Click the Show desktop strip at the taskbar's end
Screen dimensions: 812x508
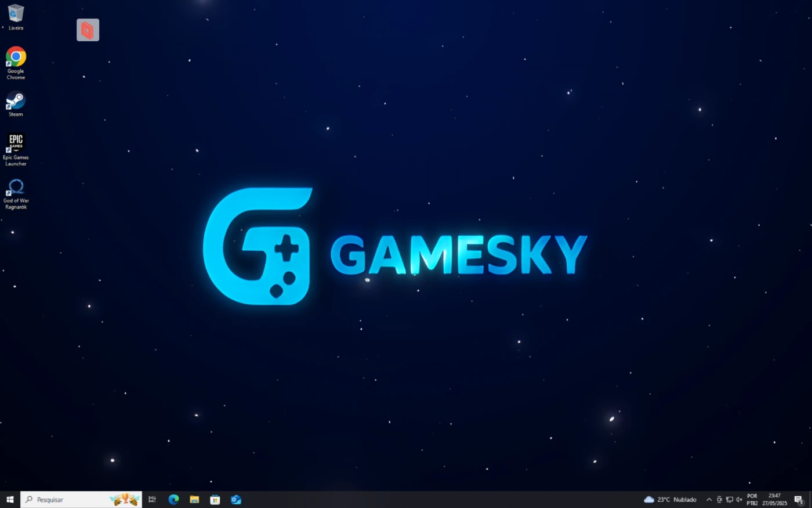pyautogui.click(x=810, y=499)
